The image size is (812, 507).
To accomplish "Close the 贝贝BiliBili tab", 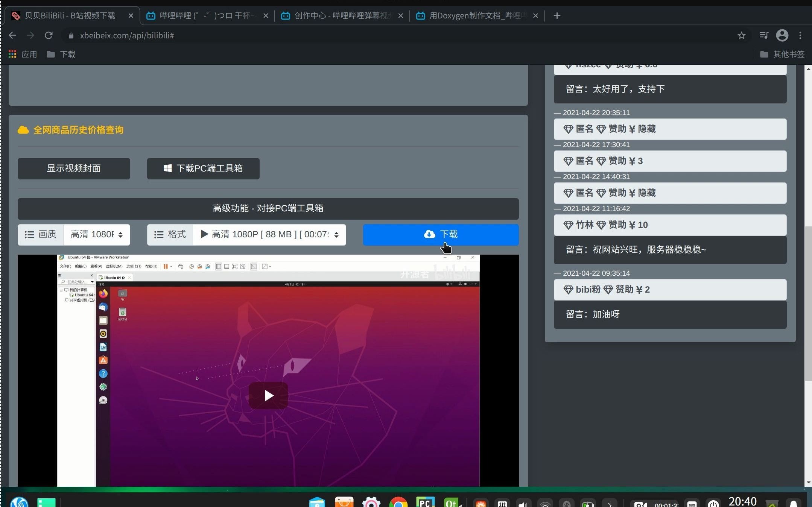I will [x=131, y=15].
